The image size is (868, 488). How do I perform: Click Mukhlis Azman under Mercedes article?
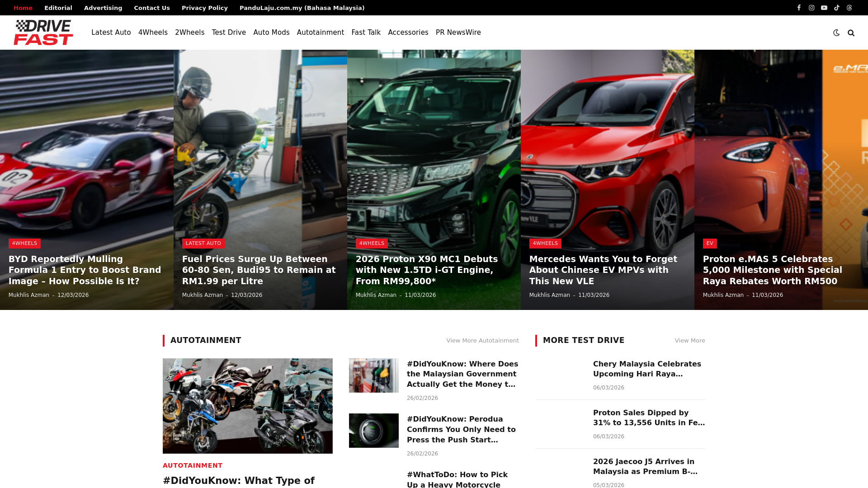[550, 295]
